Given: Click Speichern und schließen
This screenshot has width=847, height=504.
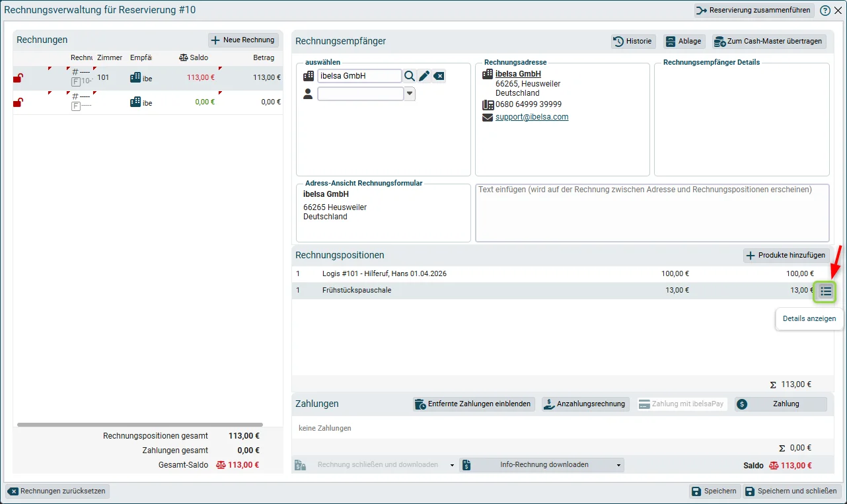Looking at the screenshot, I should tap(792, 491).
